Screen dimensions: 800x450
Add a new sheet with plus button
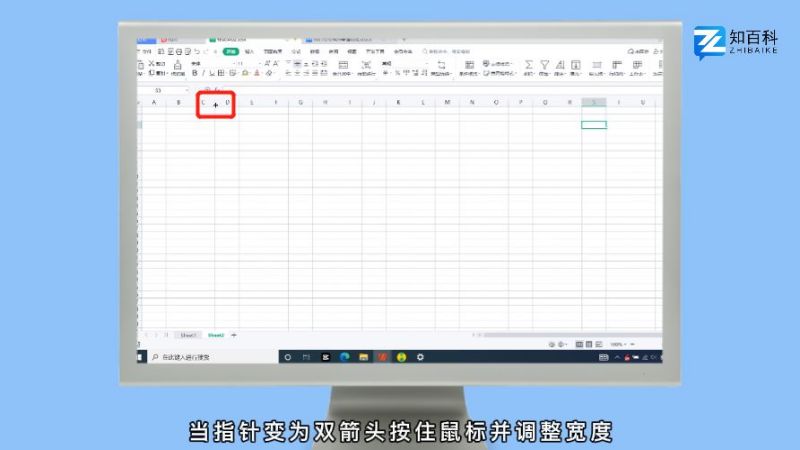coord(234,334)
